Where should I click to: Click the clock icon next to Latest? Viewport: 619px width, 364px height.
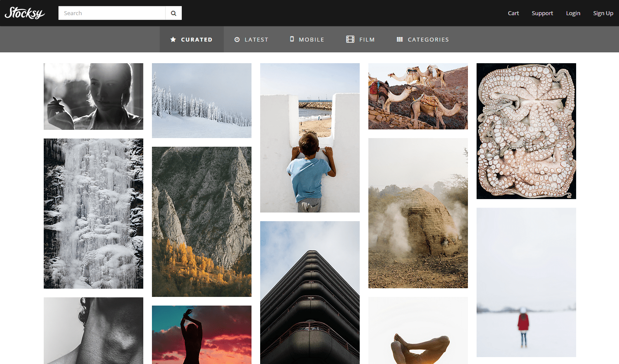tap(237, 39)
